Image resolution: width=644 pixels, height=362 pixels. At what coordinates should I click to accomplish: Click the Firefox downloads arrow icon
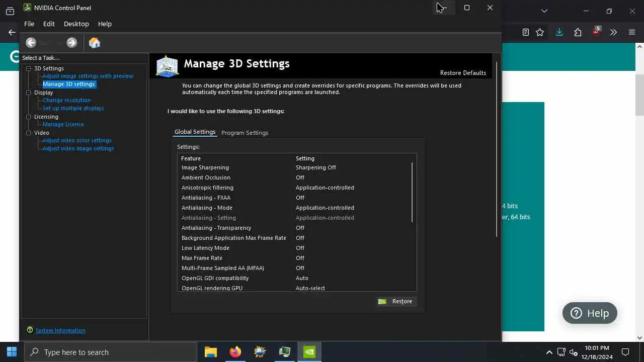click(559, 32)
